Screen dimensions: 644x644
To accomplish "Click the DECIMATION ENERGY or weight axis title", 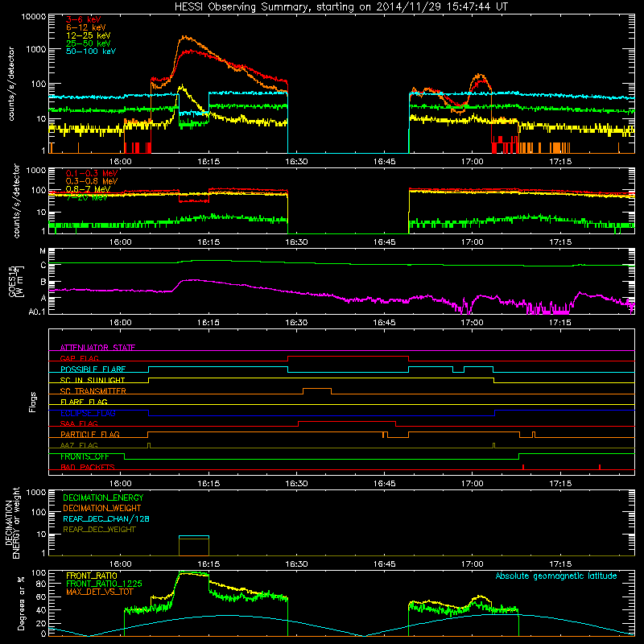I will pyautogui.click(x=12, y=522).
